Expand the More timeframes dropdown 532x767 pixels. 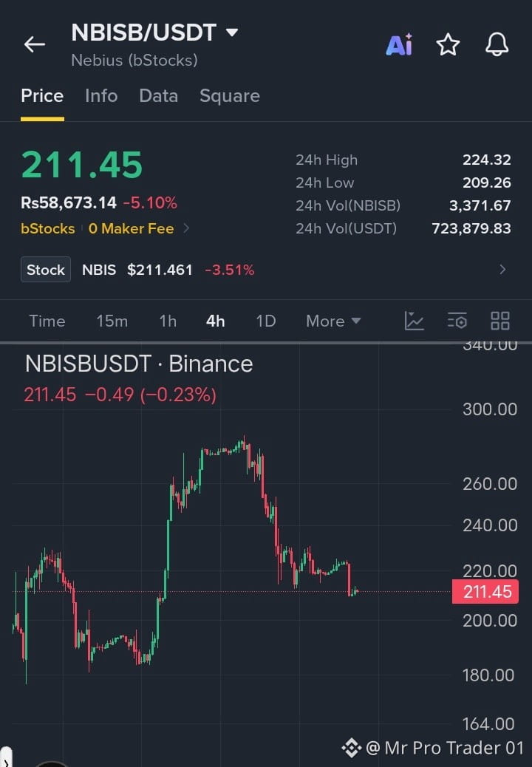tap(333, 321)
